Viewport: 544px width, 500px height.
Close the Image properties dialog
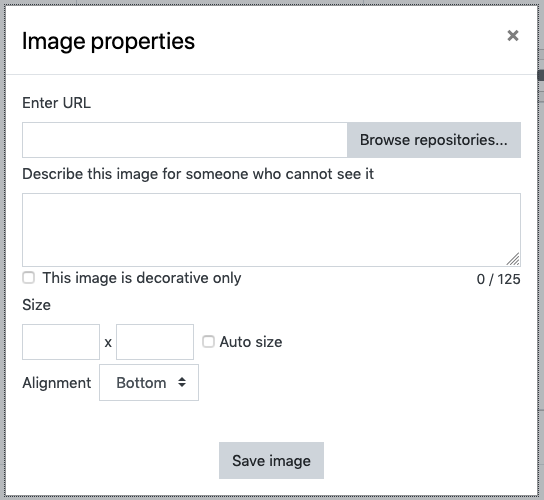click(512, 35)
